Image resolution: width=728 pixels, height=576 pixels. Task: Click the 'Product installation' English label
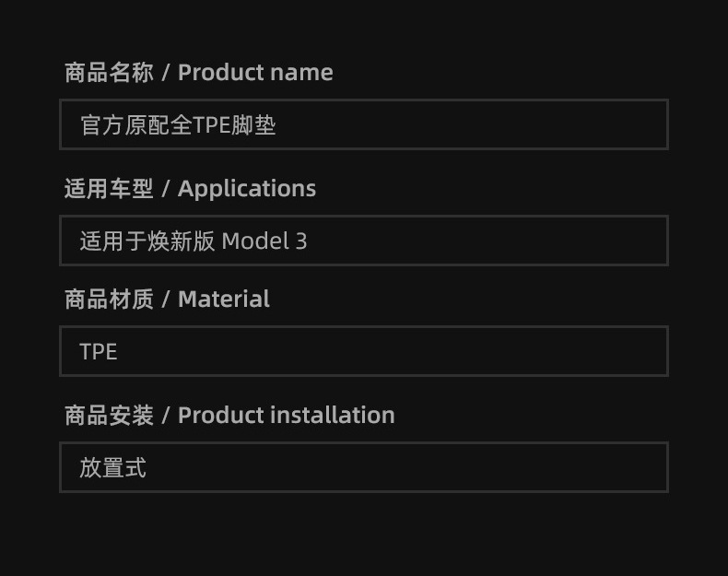(286, 415)
